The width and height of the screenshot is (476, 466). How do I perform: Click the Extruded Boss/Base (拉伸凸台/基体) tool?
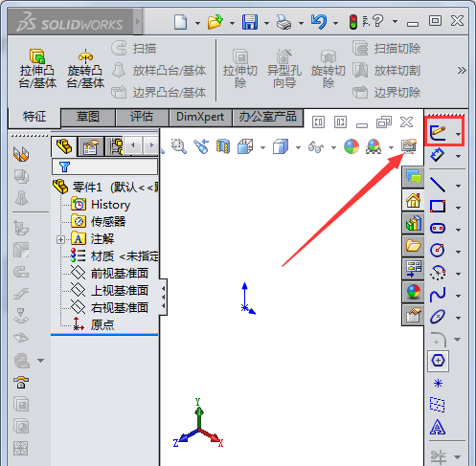point(37,69)
